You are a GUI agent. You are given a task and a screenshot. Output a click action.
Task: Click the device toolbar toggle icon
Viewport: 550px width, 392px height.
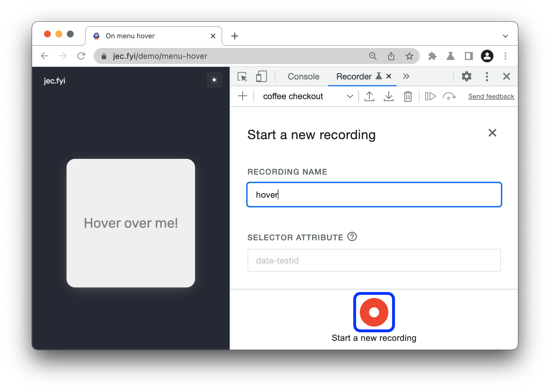point(260,80)
